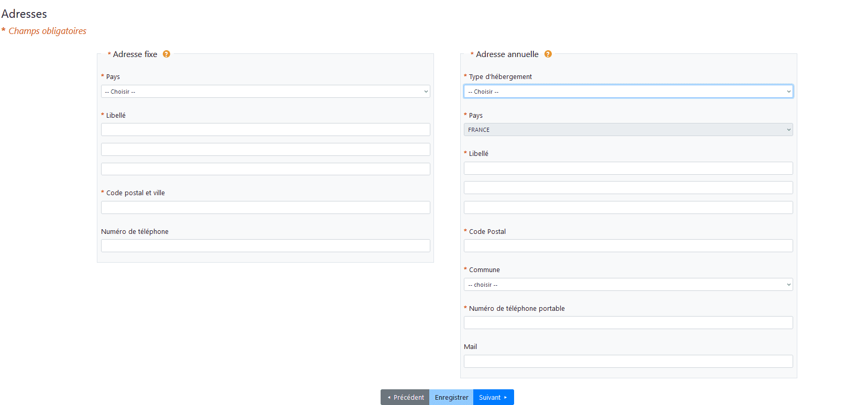868x405 pixels.
Task: Click the Numéro de téléphone portable field
Action: [x=628, y=323]
